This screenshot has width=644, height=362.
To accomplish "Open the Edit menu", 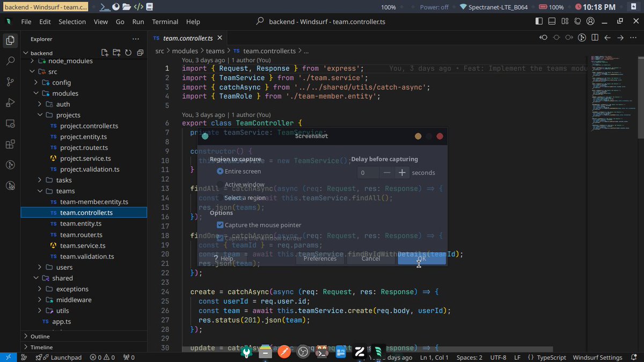I will [x=45, y=21].
